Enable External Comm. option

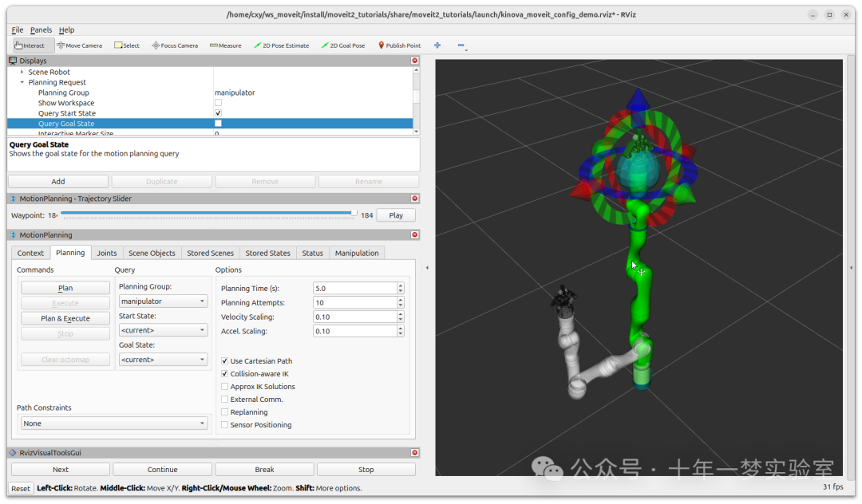224,400
